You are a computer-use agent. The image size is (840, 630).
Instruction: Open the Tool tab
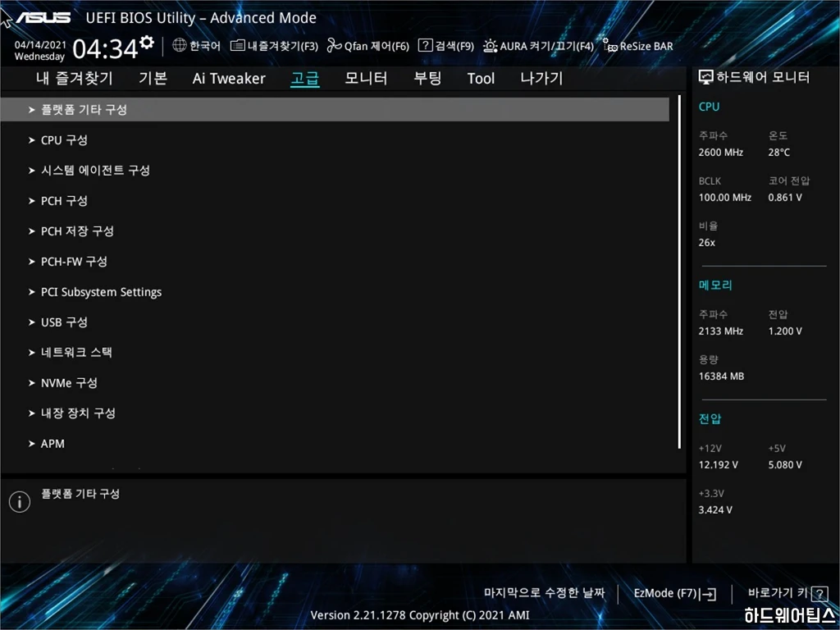pyautogui.click(x=481, y=79)
